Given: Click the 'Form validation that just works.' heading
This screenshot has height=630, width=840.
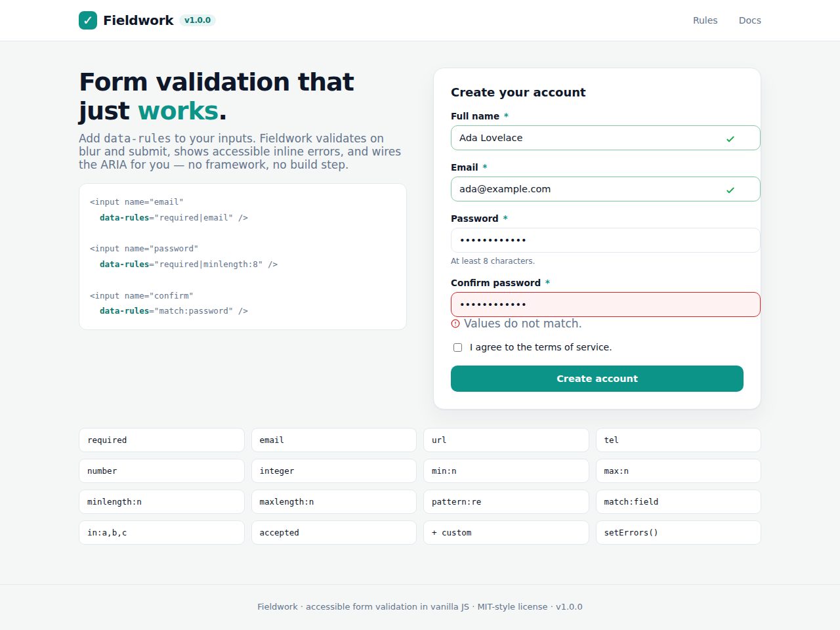Looking at the screenshot, I should point(217,96).
